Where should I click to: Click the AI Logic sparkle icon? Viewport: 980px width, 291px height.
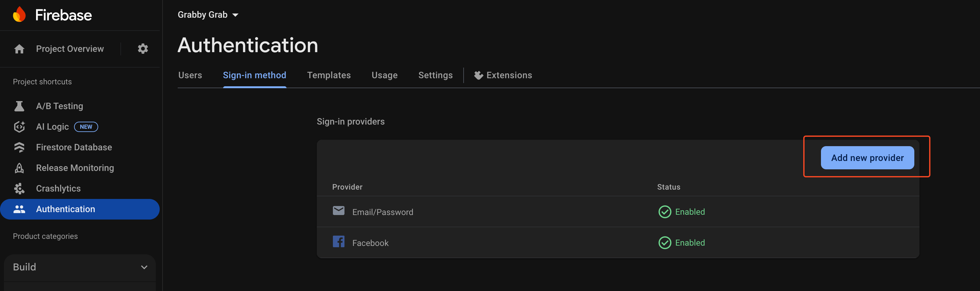point(19,127)
